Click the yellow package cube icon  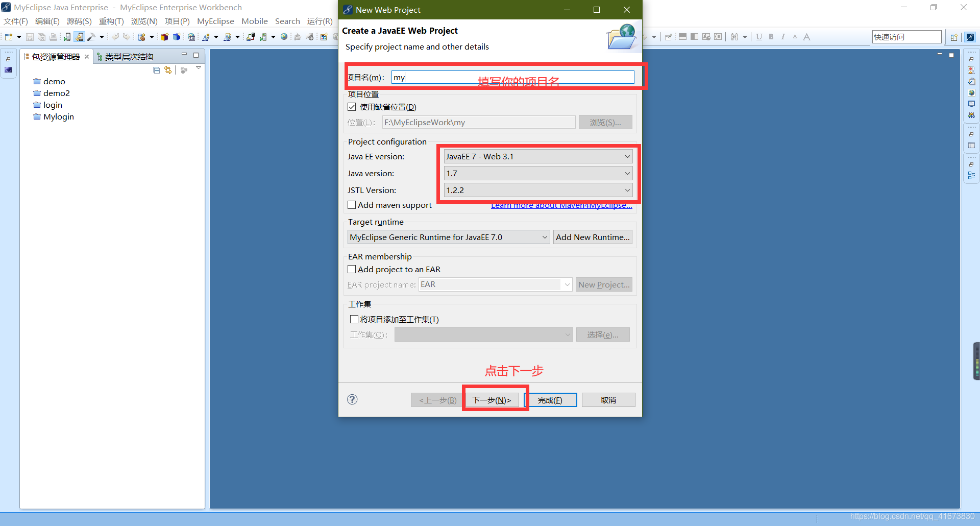point(164,37)
